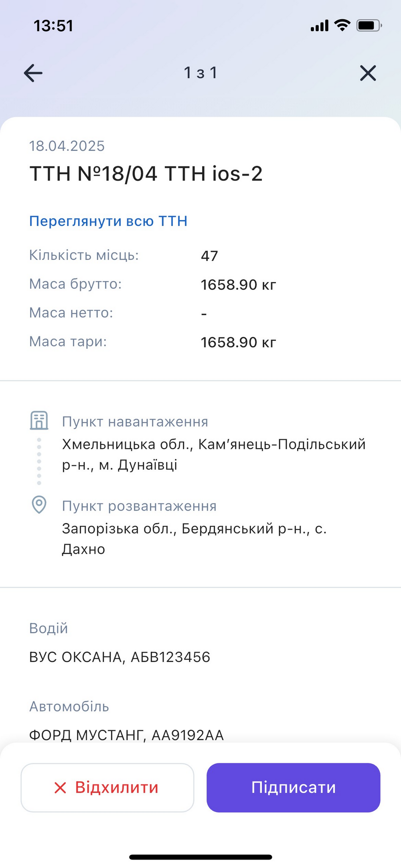Tap the unloading point location pin icon
This screenshot has width=401, height=868.
(39, 504)
